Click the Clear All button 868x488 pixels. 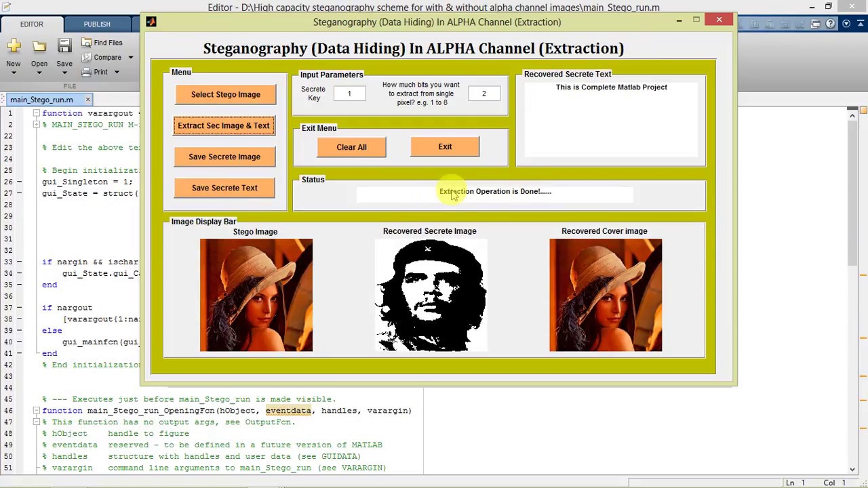(x=351, y=147)
